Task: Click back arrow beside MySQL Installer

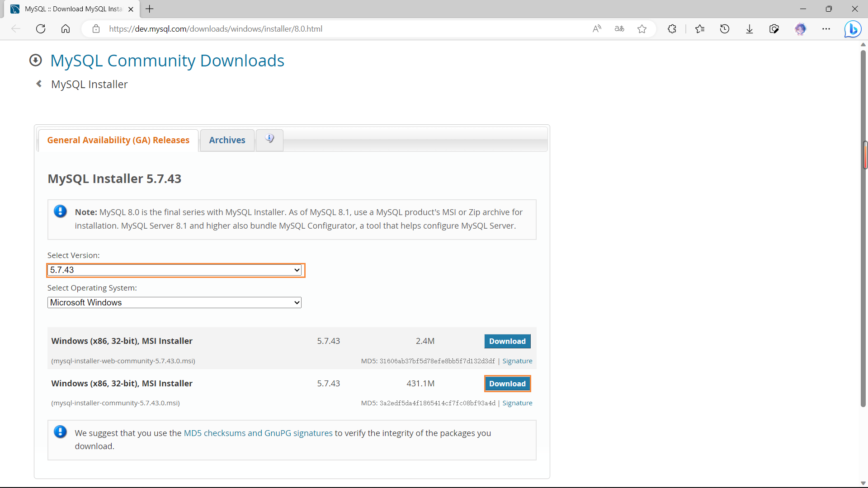Action: pos(39,84)
